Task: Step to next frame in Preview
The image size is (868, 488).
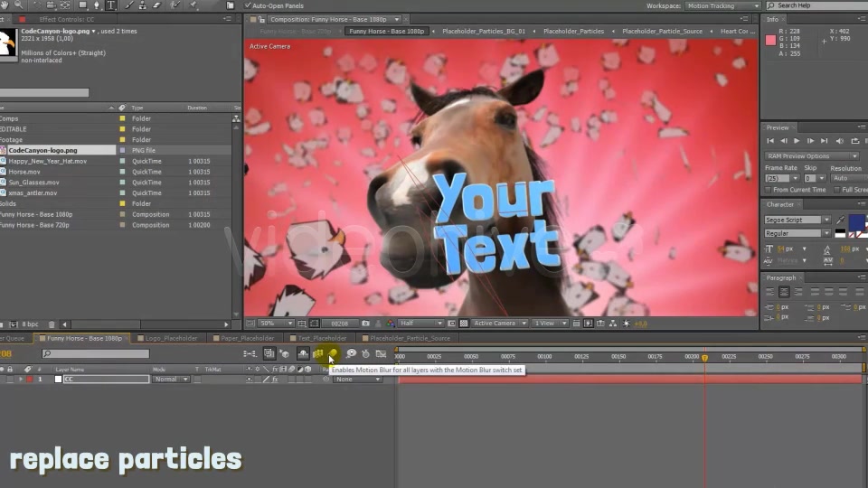Action: point(810,141)
